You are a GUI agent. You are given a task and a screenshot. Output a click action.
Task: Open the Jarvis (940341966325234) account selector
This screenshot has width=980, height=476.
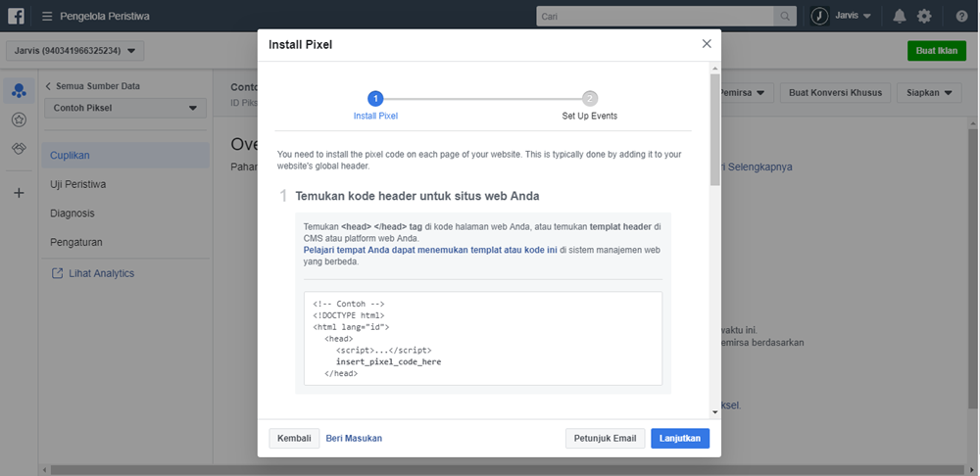pyautogui.click(x=75, y=51)
